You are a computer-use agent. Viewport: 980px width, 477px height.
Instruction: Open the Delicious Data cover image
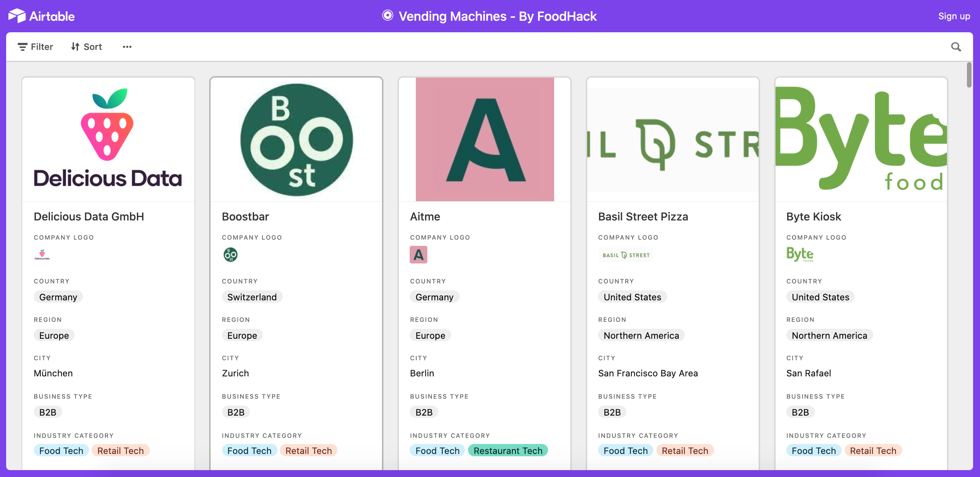point(108,139)
